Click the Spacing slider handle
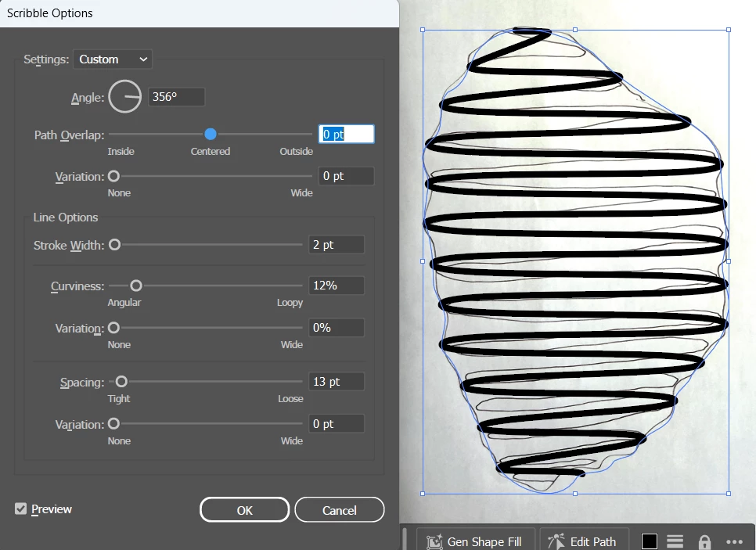The height and width of the screenshot is (550, 756). tap(121, 382)
